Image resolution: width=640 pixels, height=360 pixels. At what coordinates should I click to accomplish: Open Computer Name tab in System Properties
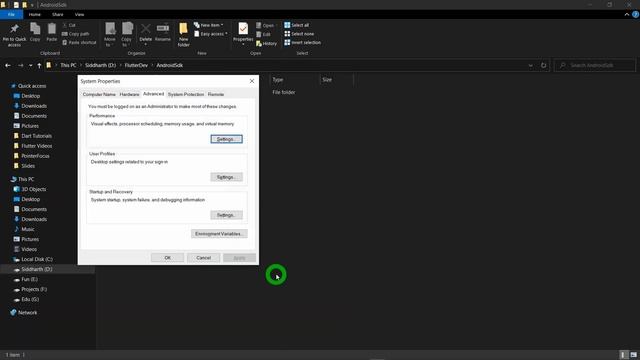(x=99, y=94)
